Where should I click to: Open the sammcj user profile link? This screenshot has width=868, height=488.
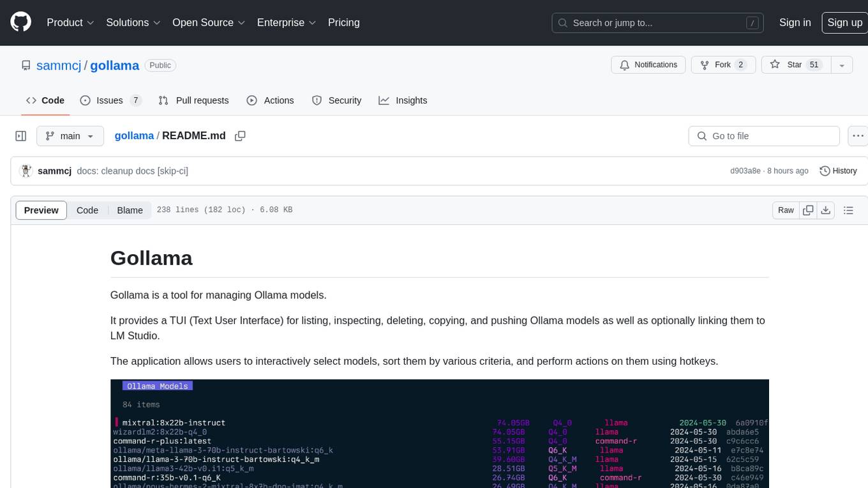click(59, 65)
